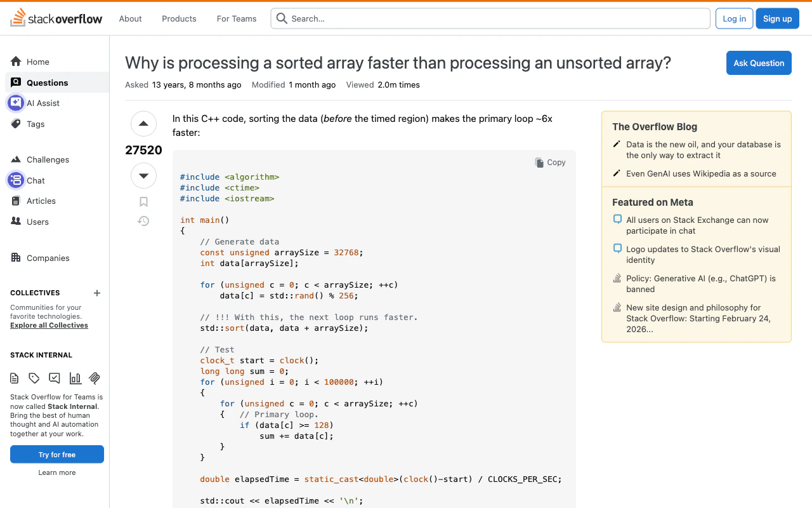Image resolution: width=812 pixels, height=508 pixels.
Task: Click the Home house icon in sidebar
Action: [x=16, y=62]
